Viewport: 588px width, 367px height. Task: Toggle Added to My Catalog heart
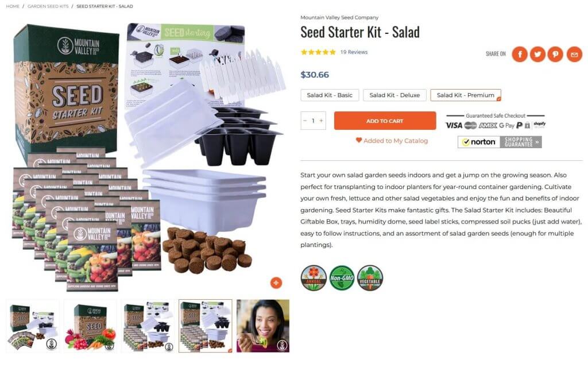pyautogui.click(x=358, y=140)
